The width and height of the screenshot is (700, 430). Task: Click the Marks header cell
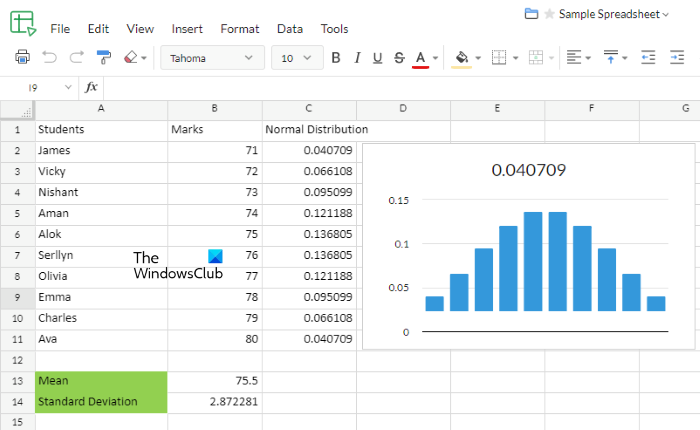click(x=215, y=129)
